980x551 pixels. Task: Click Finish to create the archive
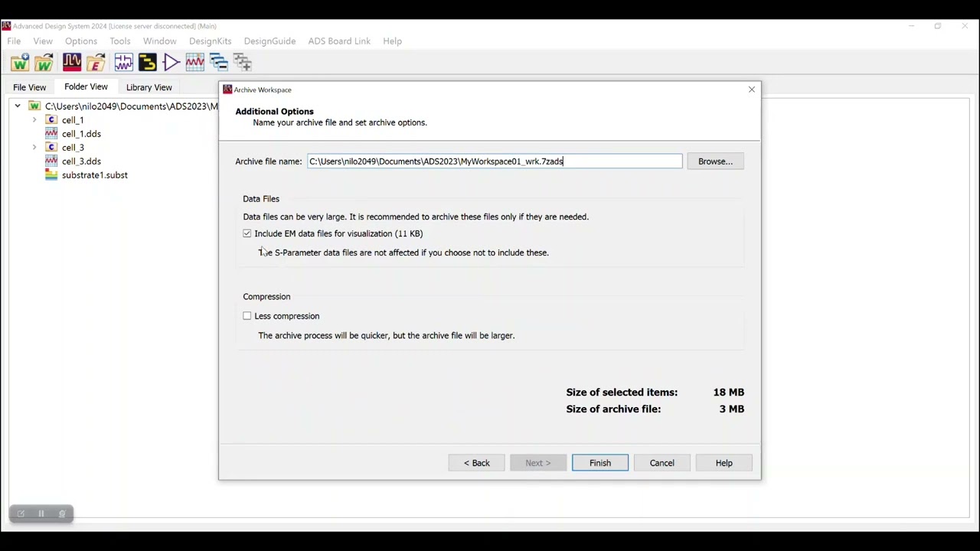(600, 463)
